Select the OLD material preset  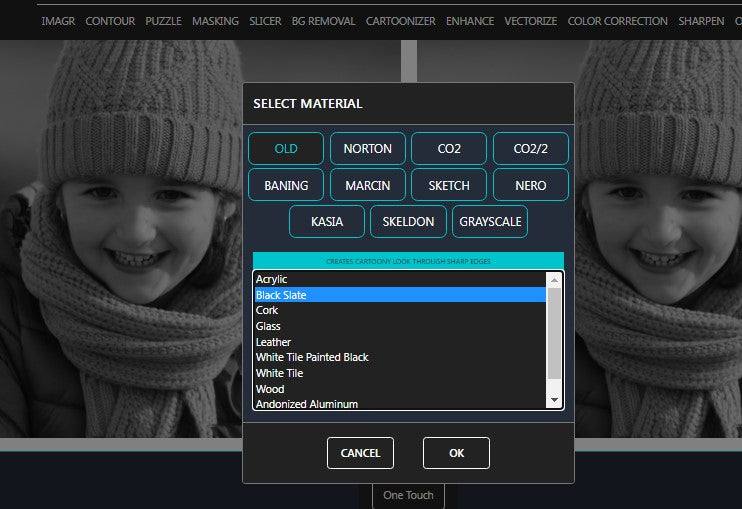[286, 148]
